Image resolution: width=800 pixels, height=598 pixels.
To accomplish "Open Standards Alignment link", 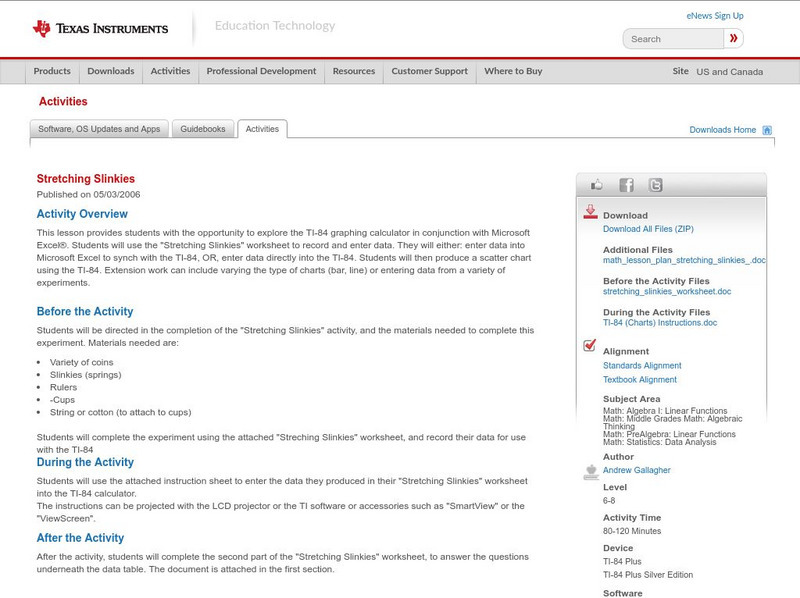I will point(642,366).
